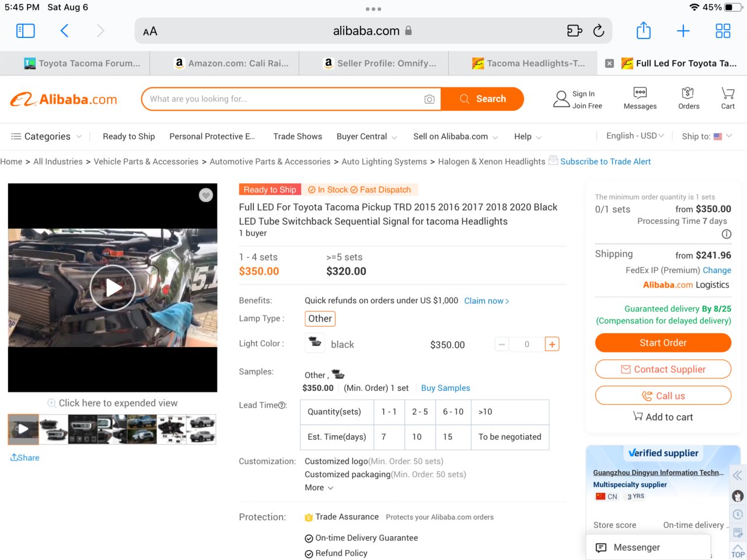Expand the Help dropdown
This screenshot has width=747, height=560.
pyautogui.click(x=528, y=136)
